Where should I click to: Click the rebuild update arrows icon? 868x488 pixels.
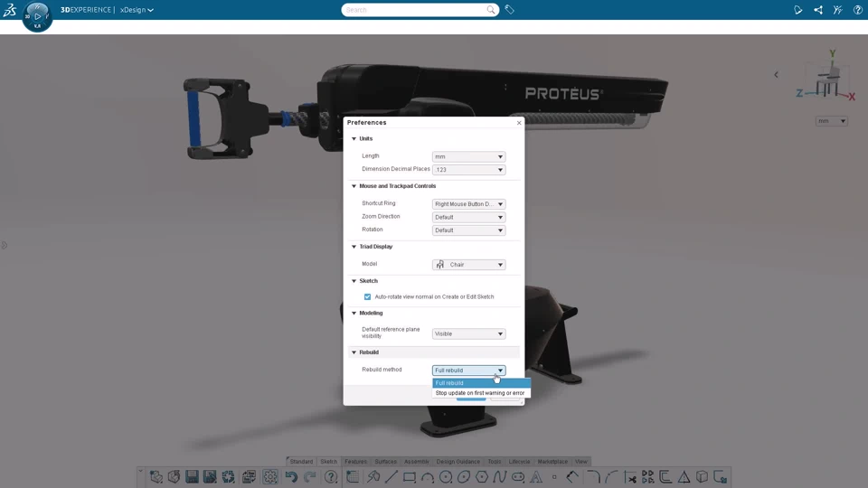point(228,476)
